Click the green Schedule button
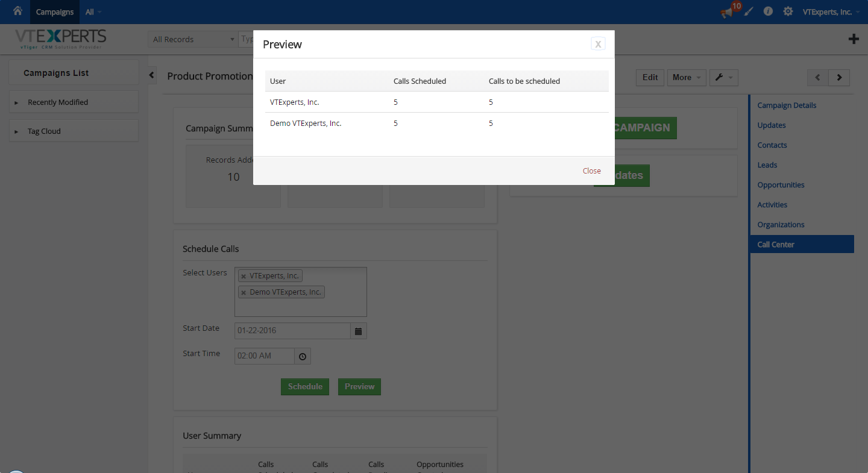This screenshot has height=473, width=868. tap(305, 387)
